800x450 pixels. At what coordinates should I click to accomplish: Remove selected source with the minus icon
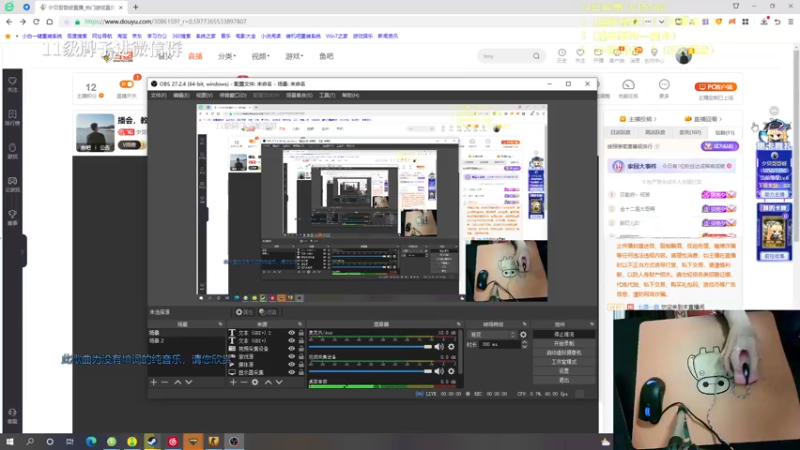(x=244, y=382)
